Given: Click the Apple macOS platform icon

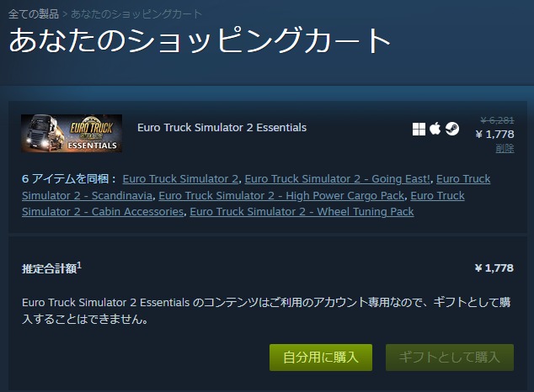Looking at the screenshot, I should [x=435, y=129].
